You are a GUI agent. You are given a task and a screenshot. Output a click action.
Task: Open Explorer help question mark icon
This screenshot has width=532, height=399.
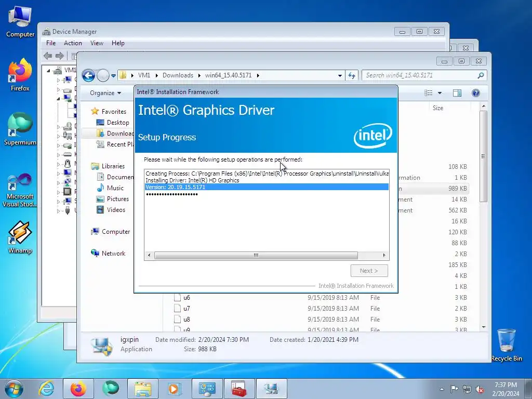[x=476, y=93]
